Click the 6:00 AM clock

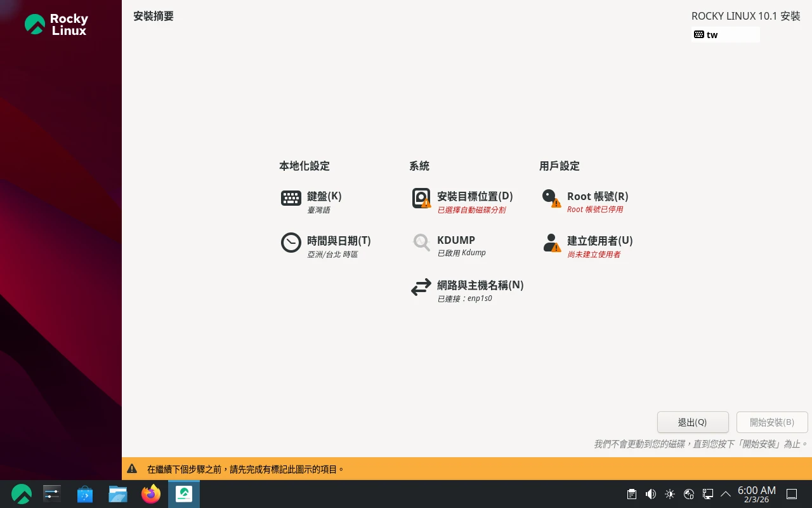pos(756,494)
